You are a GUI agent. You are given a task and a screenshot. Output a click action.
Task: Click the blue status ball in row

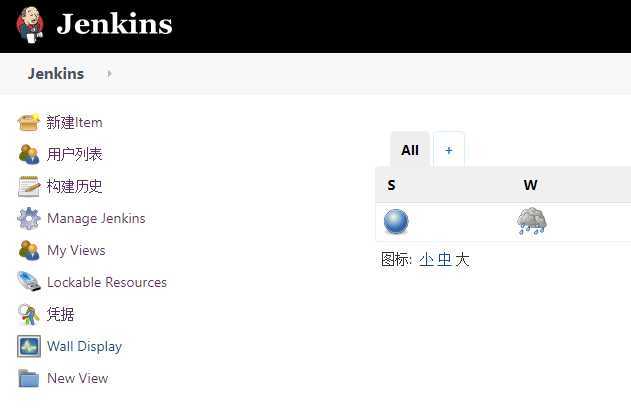tap(396, 221)
